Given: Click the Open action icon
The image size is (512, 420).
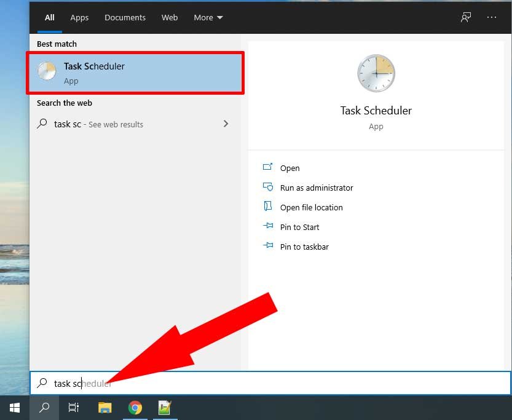Looking at the screenshot, I should pyautogui.click(x=268, y=167).
